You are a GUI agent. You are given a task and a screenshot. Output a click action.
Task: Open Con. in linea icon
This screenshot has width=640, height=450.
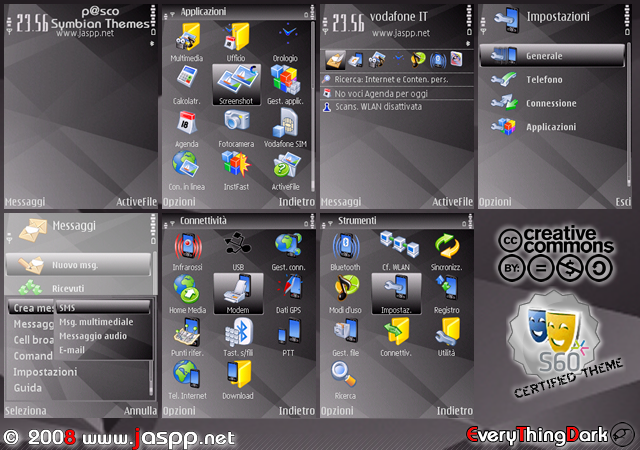click(x=186, y=165)
